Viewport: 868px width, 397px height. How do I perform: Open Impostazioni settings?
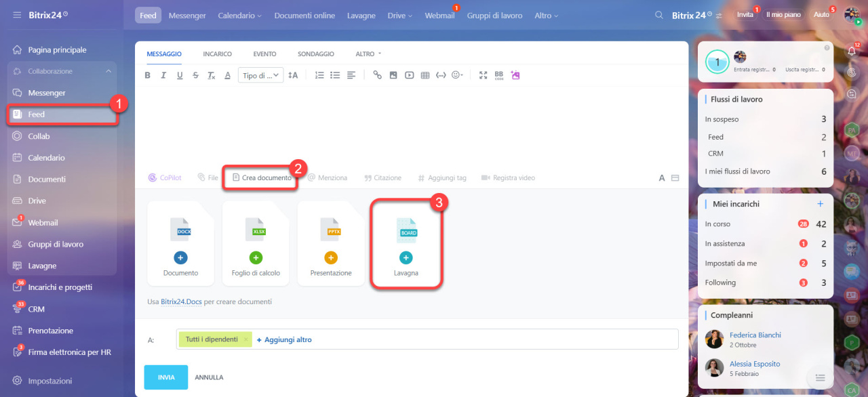[49, 381]
